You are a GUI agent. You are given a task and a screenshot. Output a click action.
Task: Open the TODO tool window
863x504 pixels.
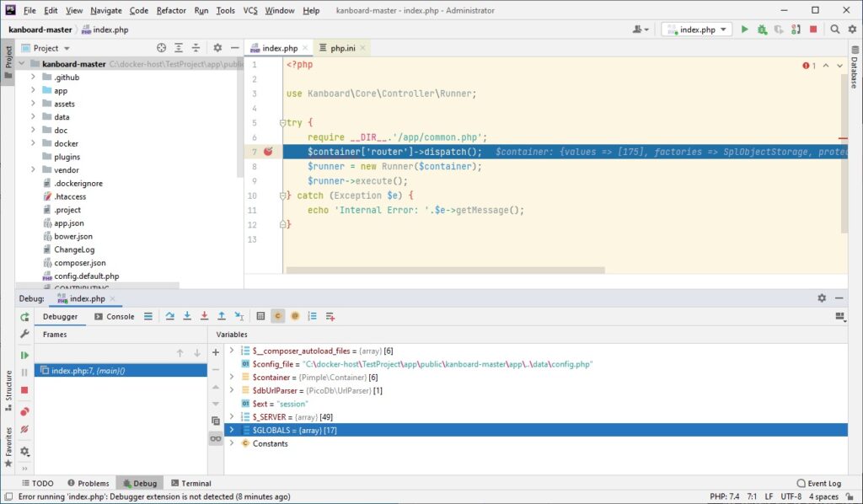pyautogui.click(x=38, y=483)
